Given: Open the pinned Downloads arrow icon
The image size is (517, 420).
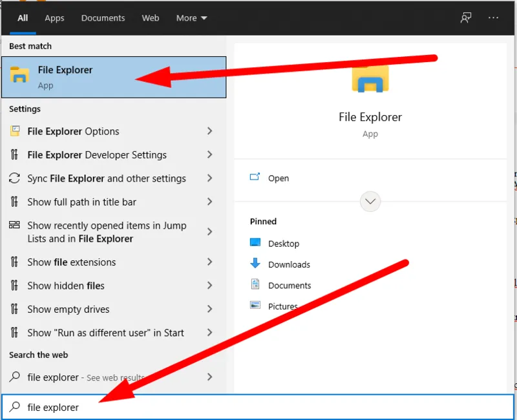Looking at the screenshot, I should [x=255, y=264].
